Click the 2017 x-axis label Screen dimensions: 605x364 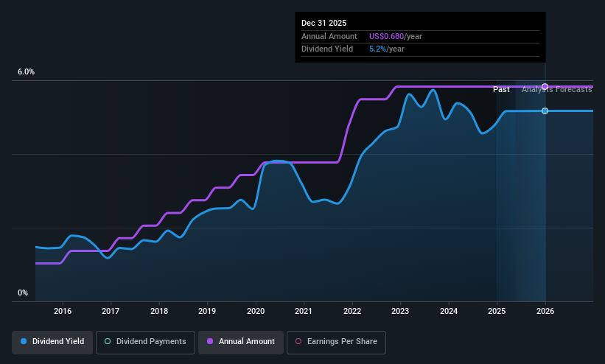[111, 311]
